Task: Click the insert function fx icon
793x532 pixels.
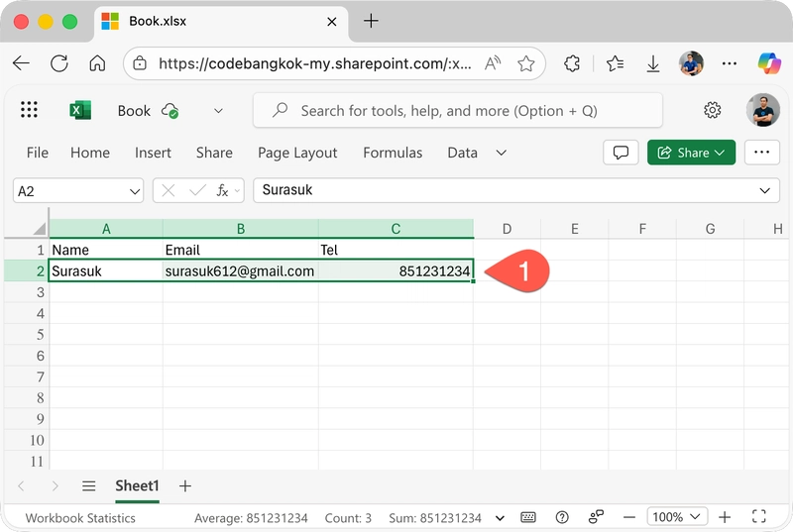Action: click(223, 190)
